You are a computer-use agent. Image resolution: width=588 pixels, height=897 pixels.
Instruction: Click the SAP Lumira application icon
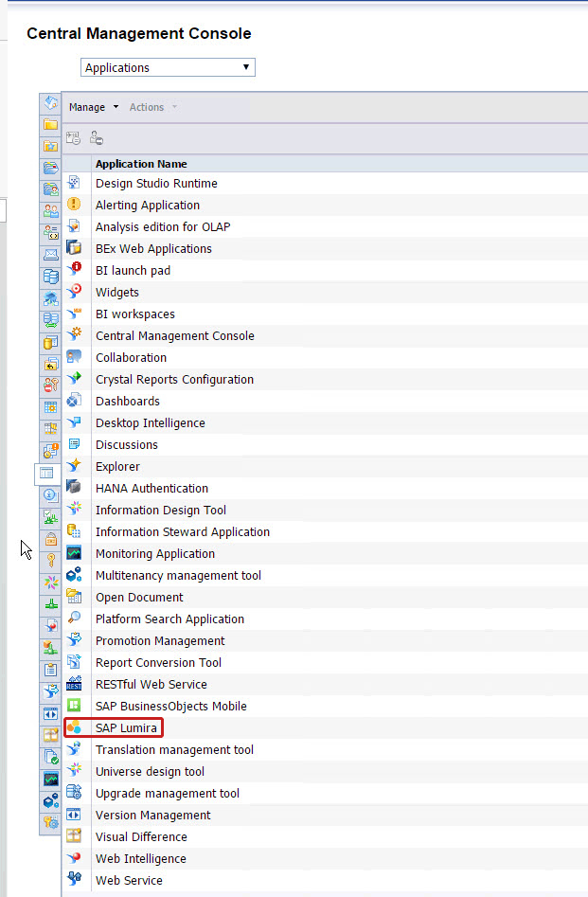click(x=74, y=728)
